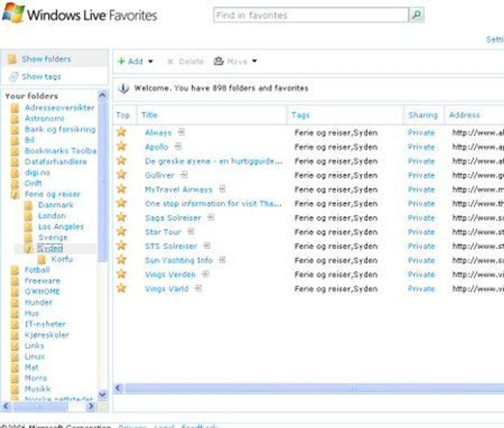Click the new-window icon next to Star Tour
The width and height of the screenshot is (504, 428).
pos(191,231)
